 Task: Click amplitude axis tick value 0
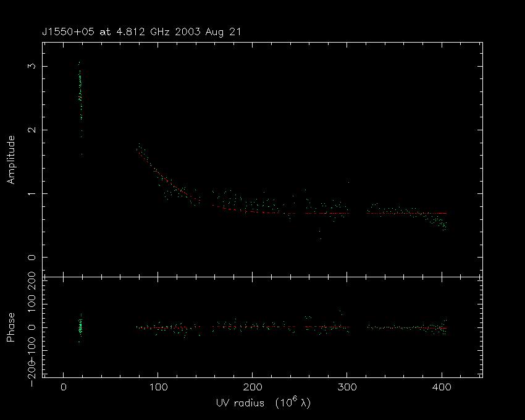click(31, 257)
